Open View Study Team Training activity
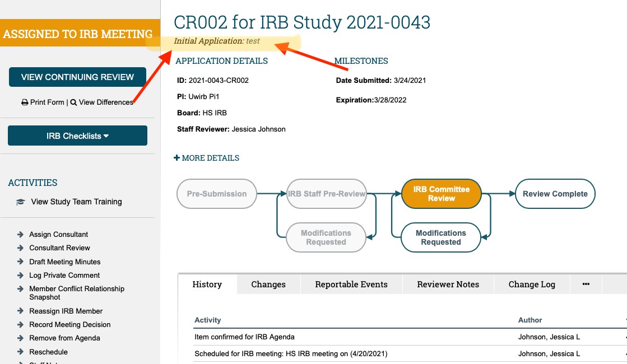 click(76, 202)
